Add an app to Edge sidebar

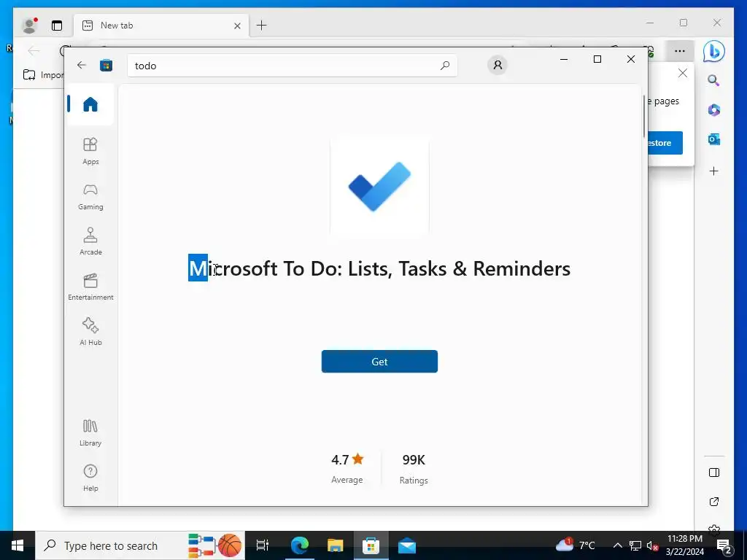(x=713, y=171)
